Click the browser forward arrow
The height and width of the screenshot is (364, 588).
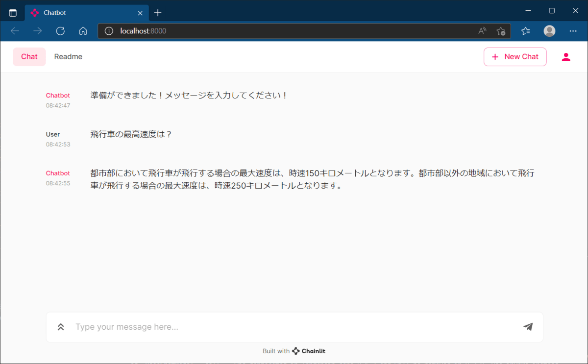point(38,31)
